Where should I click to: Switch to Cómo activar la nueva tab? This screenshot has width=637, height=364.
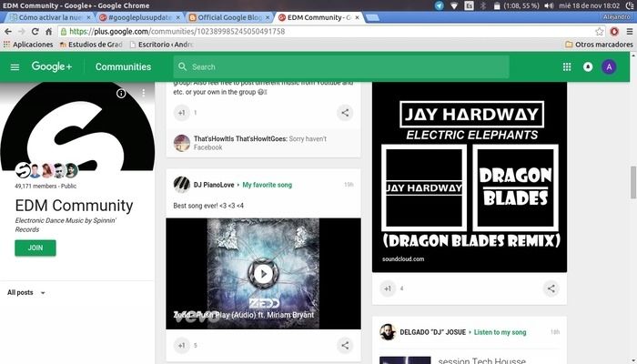[48, 17]
